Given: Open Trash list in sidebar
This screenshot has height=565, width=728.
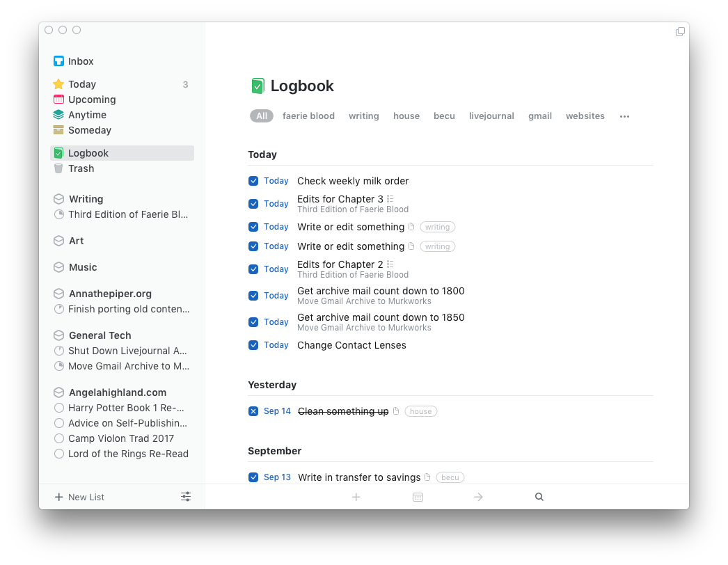Looking at the screenshot, I should tap(81, 168).
